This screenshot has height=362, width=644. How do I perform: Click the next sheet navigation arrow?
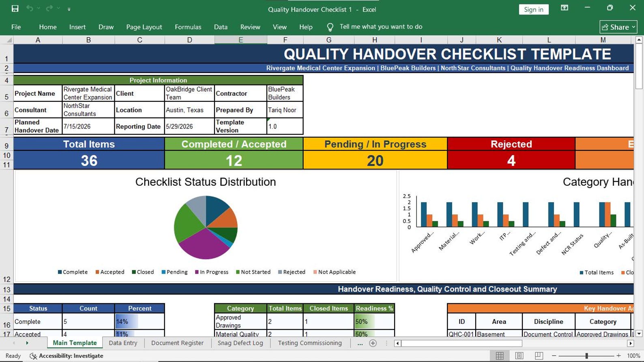(x=27, y=343)
